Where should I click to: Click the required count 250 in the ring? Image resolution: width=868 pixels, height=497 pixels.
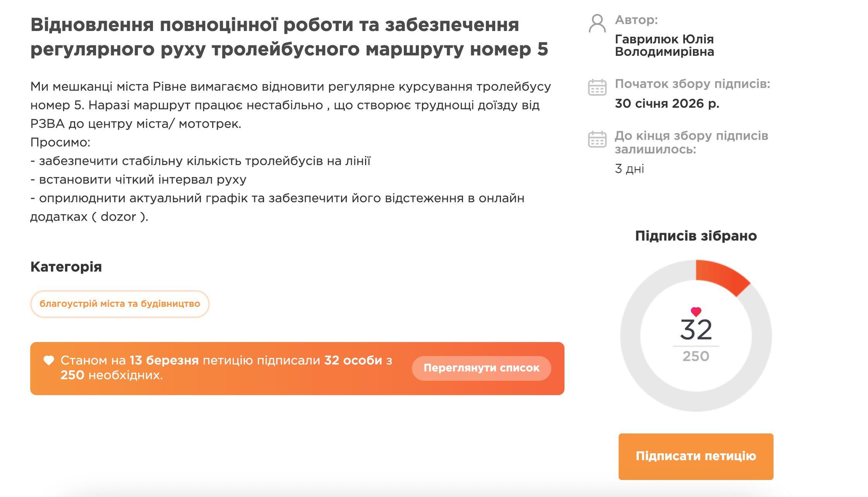pyautogui.click(x=696, y=356)
